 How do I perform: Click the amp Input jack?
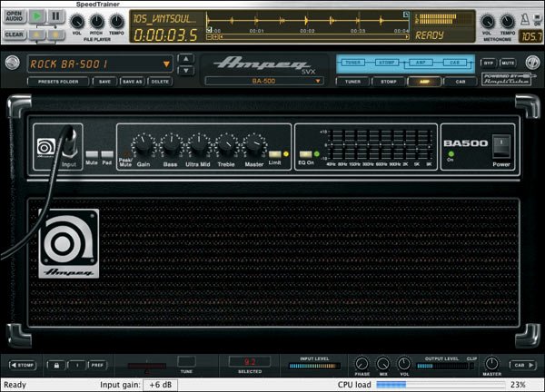pyautogui.click(x=69, y=143)
